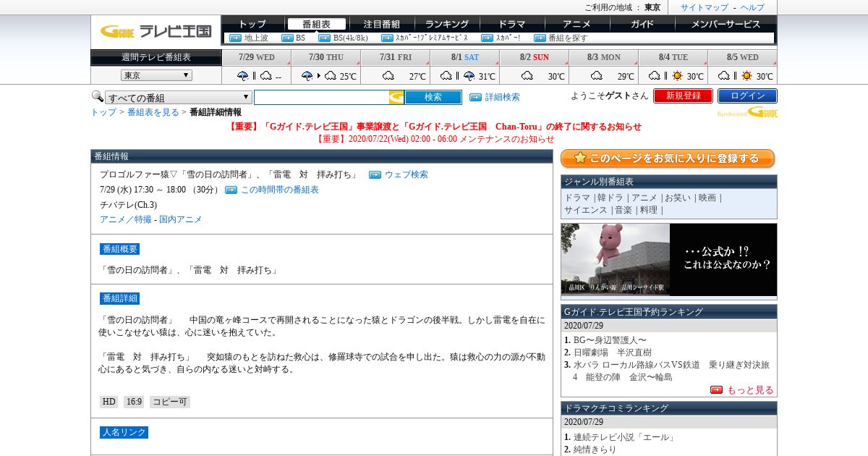Click the 番組表を見る breadcrumb link
868x456 pixels.
[x=153, y=112]
